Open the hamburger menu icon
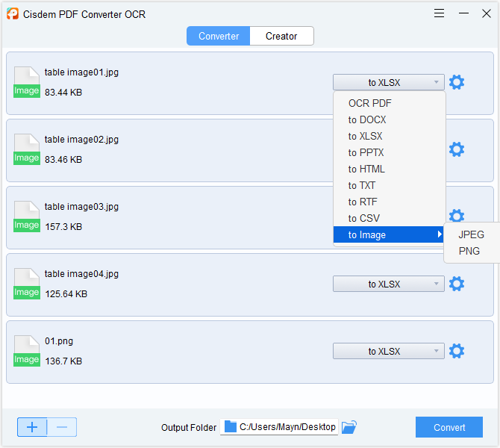The image size is (500, 448). 439,13
